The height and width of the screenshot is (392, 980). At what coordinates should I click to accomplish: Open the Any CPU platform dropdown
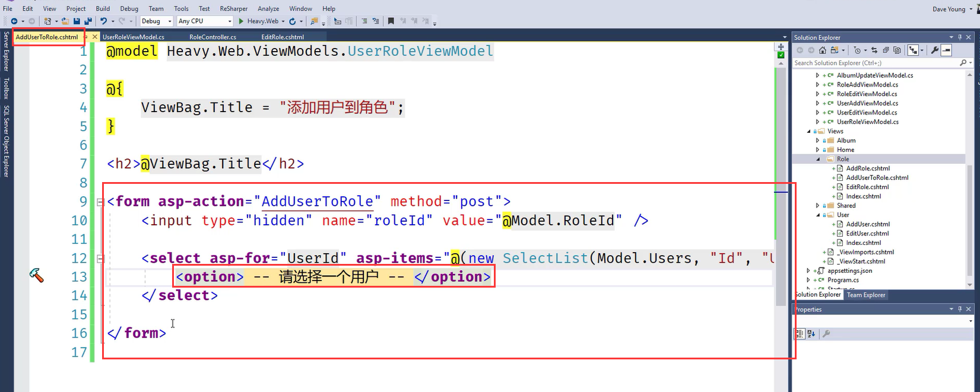coord(205,21)
